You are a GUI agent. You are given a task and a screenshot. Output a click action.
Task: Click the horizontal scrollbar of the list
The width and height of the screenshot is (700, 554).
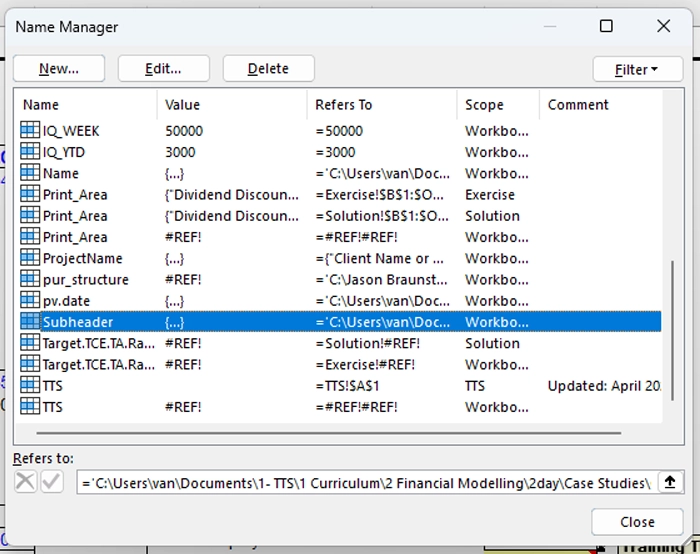pyautogui.click(x=329, y=433)
